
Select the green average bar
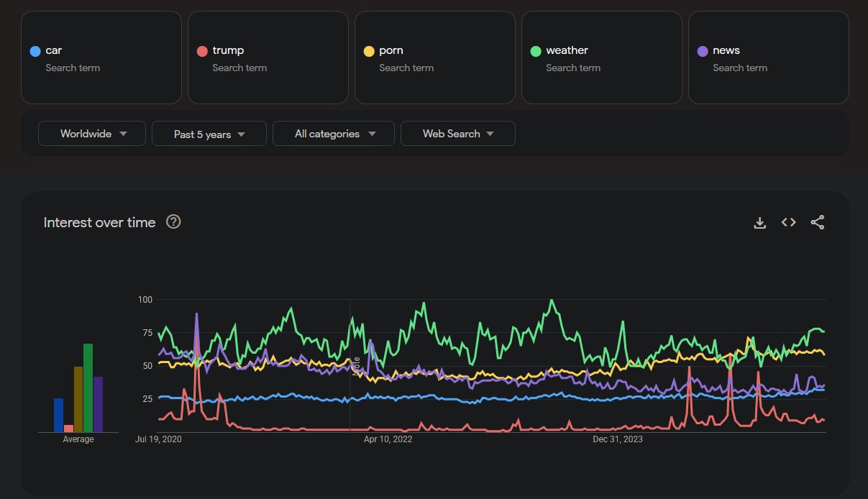coord(88,388)
